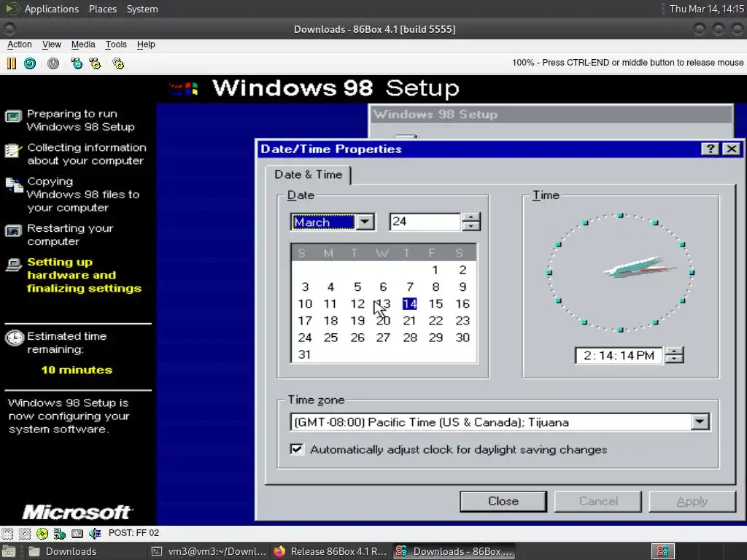
Task: Click the file manager icon in the bottom panel
Action: pos(8,551)
